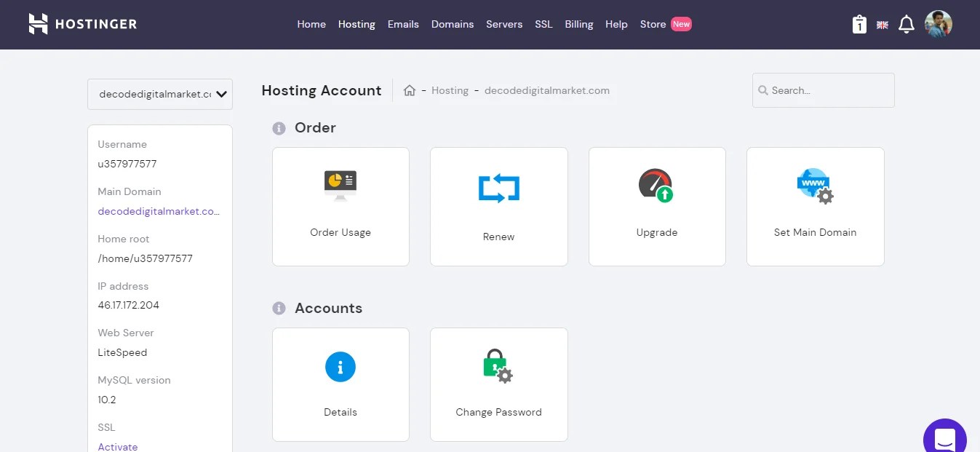Click the Renew arrows icon

pos(499,189)
